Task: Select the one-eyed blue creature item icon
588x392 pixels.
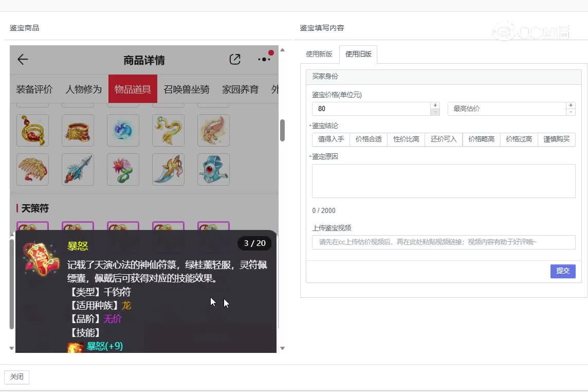Action: 213,170
